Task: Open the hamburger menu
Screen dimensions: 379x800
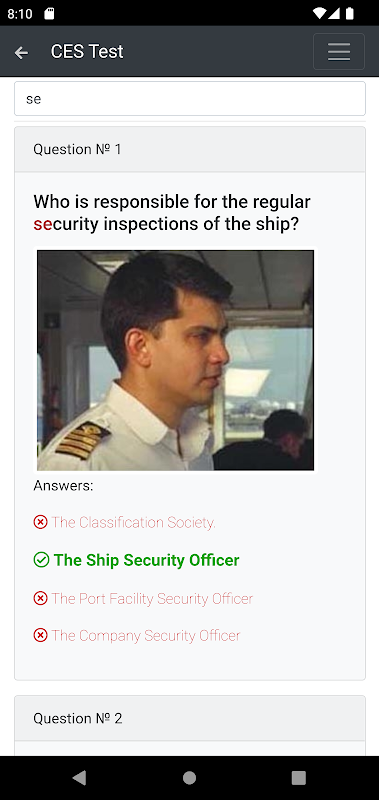Action: pyautogui.click(x=339, y=52)
